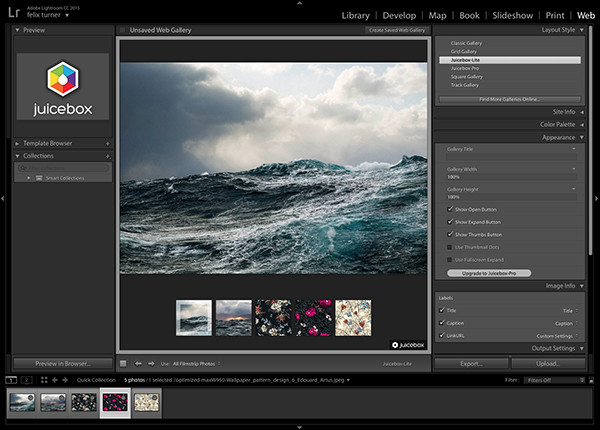Click the filter lock switch icon

click(x=592, y=380)
